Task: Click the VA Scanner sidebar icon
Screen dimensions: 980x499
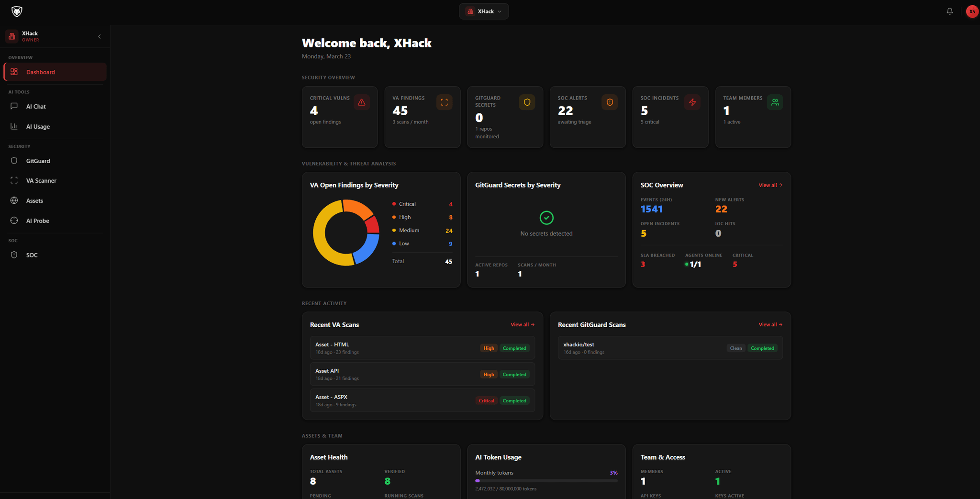Action: [14, 180]
